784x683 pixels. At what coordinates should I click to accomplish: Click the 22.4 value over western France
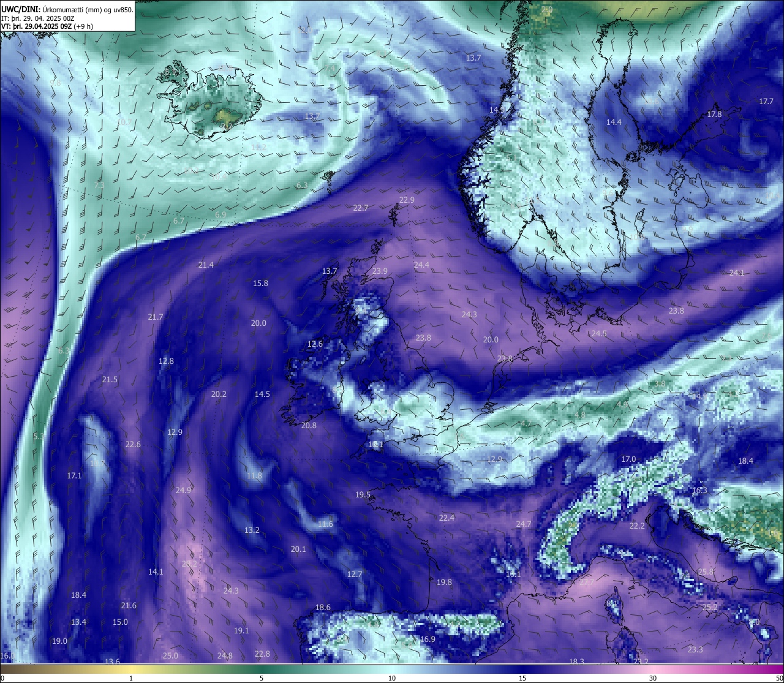[x=447, y=518]
